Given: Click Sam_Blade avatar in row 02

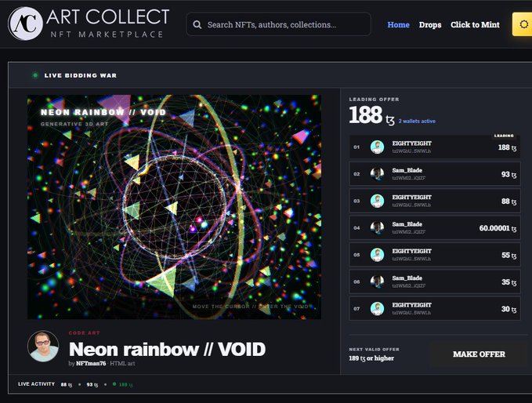Looking at the screenshot, I should pyautogui.click(x=378, y=174).
